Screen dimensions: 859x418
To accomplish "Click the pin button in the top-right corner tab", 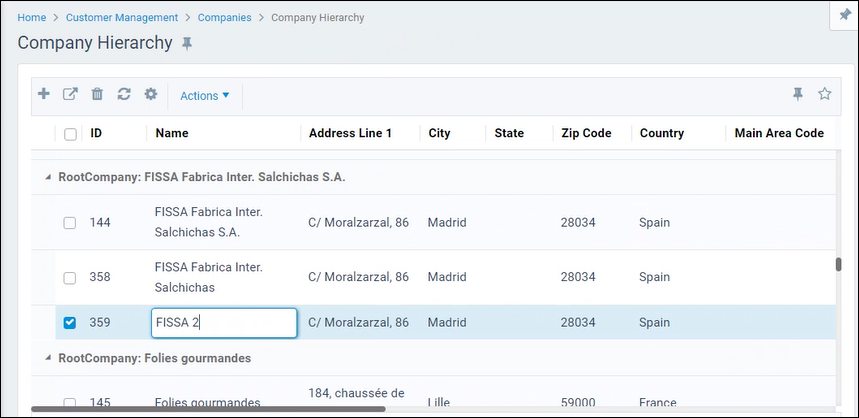I will pyautogui.click(x=845, y=15).
